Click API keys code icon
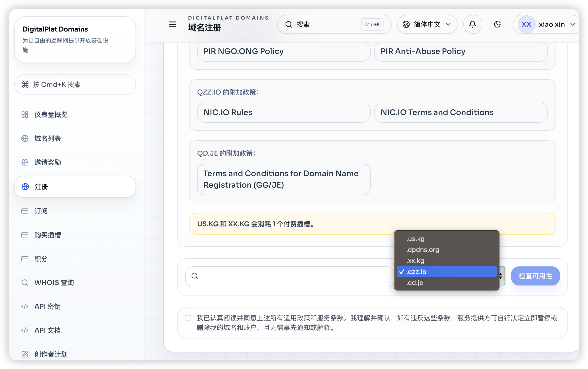 coord(25,306)
